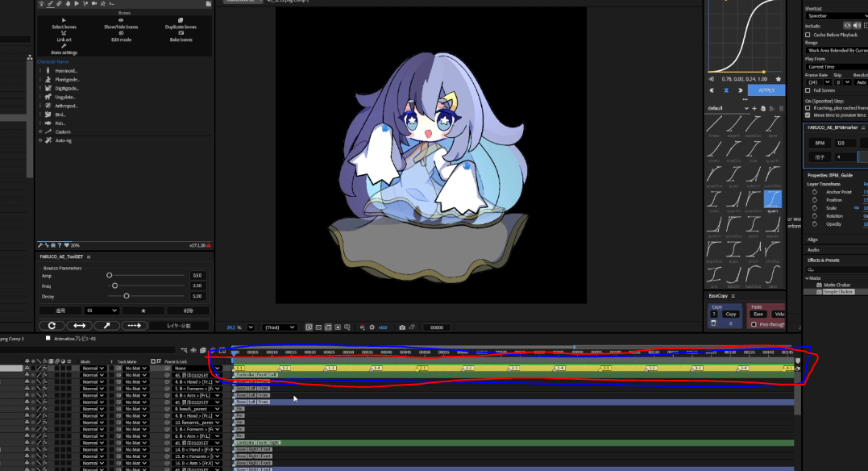Viewport: 868px width, 471px height.
Task: Click star icon beside bezier values
Action: [778, 79]
